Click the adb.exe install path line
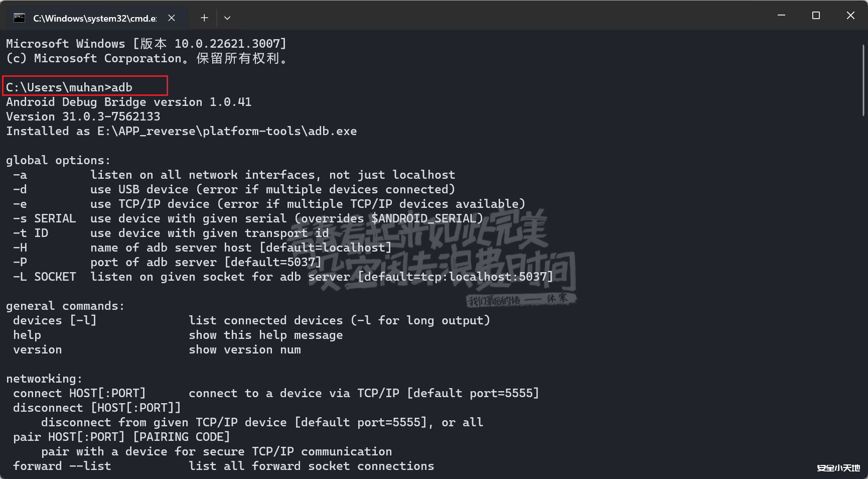Viewport: 868px width, 479px height. tap(181, 131)
